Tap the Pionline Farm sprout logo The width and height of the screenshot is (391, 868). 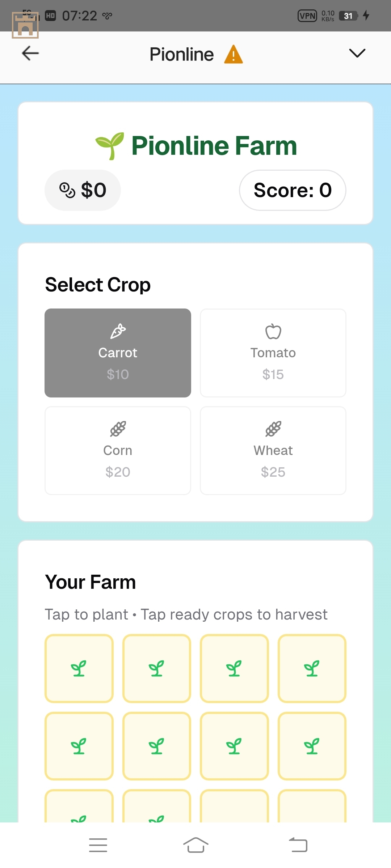[110, 146]
